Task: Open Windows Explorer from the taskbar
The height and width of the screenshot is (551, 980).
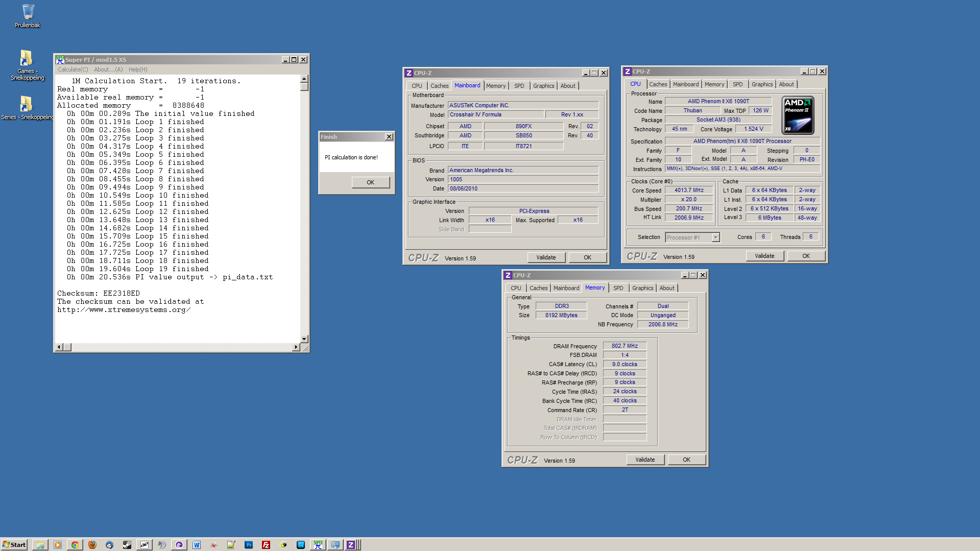Action: (x=40, y=545)
